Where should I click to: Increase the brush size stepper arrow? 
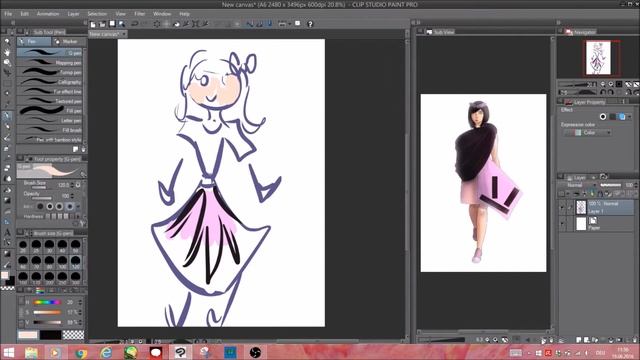coord(72,183)
